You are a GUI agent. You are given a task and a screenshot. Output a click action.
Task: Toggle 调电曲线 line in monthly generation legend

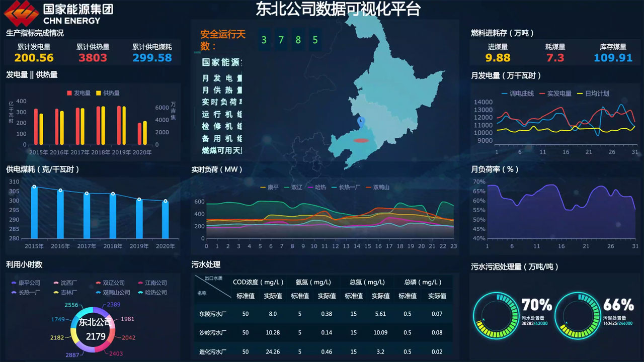[x=518, y=94]
